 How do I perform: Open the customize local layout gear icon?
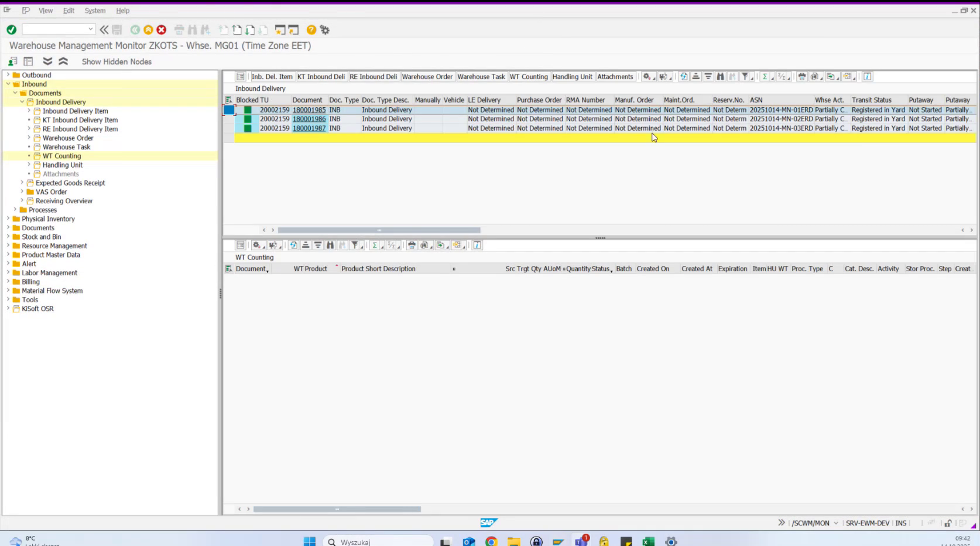click(325, 30)
